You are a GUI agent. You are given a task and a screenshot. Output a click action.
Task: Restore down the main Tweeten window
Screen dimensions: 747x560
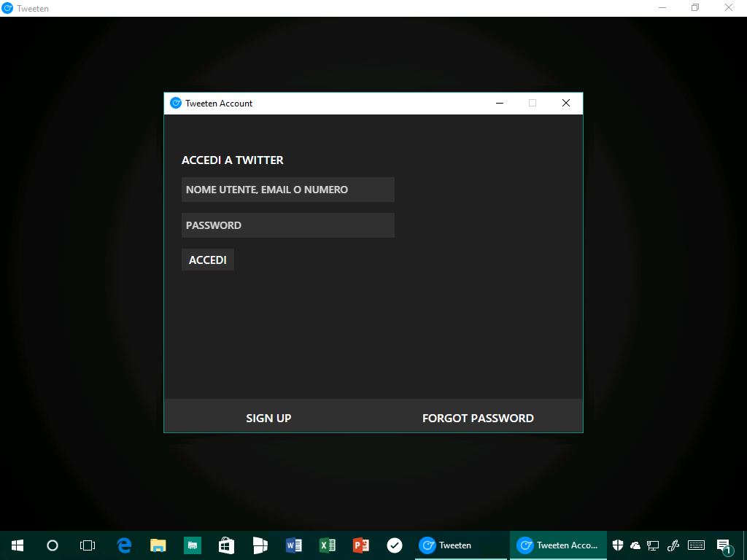coord(695,7)
